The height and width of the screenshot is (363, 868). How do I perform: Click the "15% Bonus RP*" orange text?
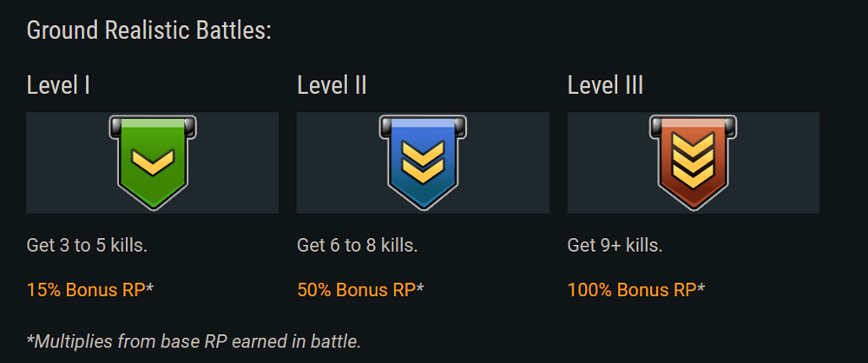click(x=90, y=287)
